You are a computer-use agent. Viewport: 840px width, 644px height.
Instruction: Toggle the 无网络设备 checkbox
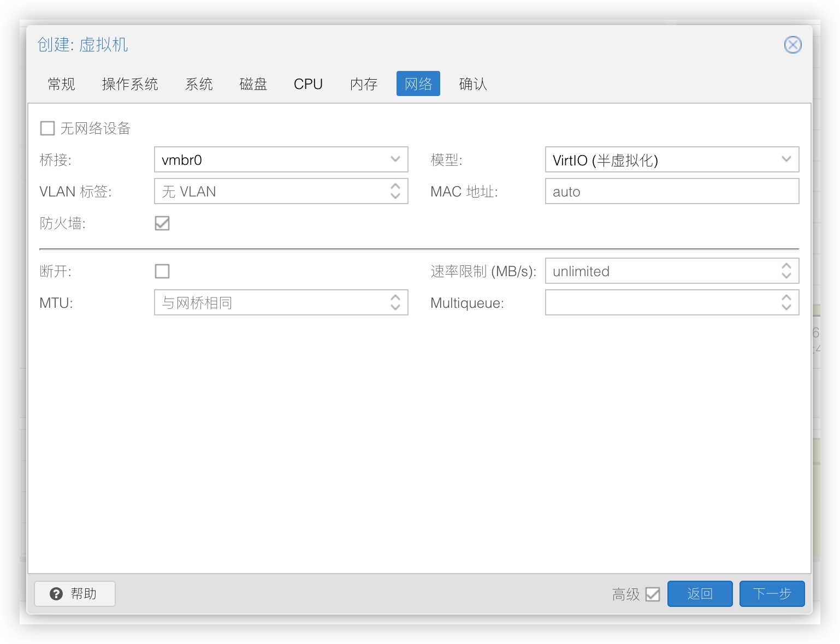(48, 128)
